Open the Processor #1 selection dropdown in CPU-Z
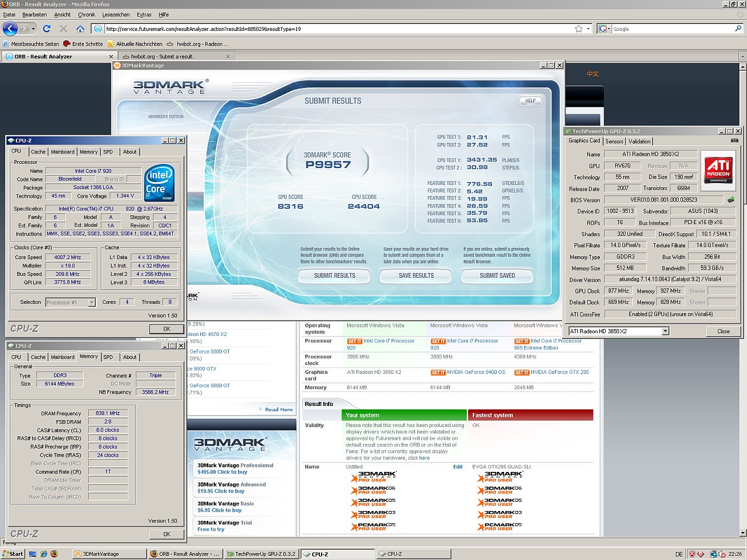Screen dimensions: 747x560 pos(92,302)
